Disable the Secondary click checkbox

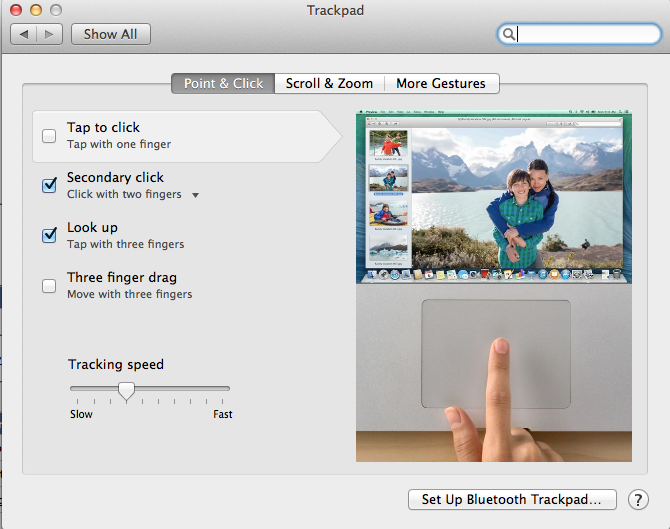[x=49, y=185]
